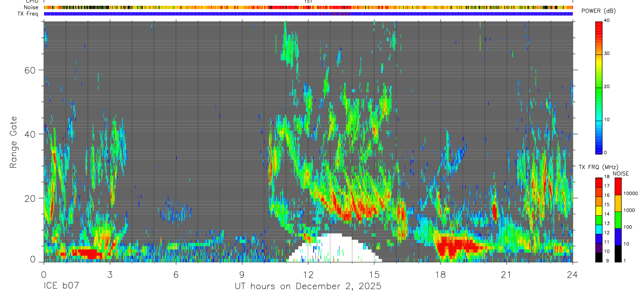The image size is (644, 297).
Task: Click "UT hours on December 2, 2025" axis title
Action: click(308, 287)
